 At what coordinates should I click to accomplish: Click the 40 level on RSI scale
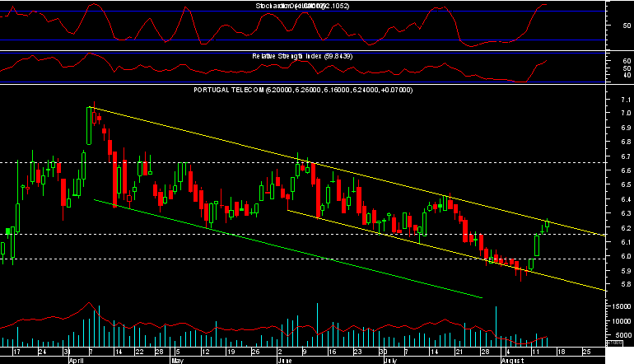627,75
